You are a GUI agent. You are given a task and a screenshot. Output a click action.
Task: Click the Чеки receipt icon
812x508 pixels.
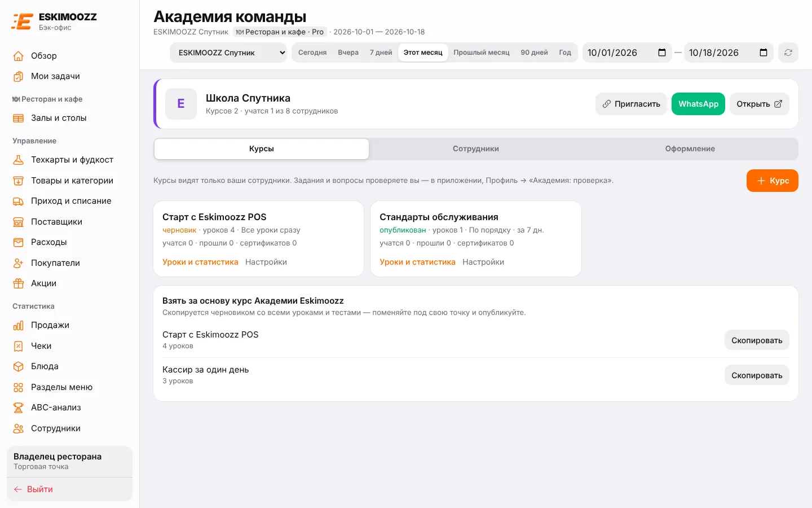tap(19, 346)
